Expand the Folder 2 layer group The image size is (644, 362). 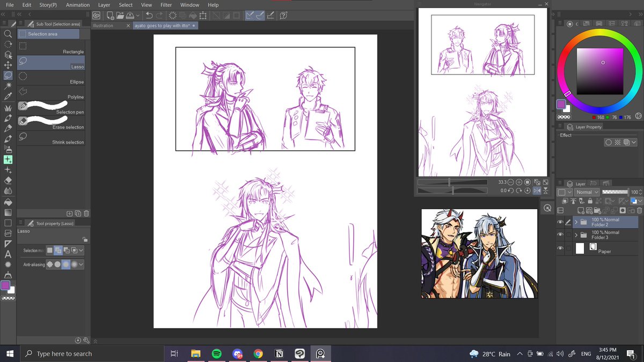tap(576, 222)
